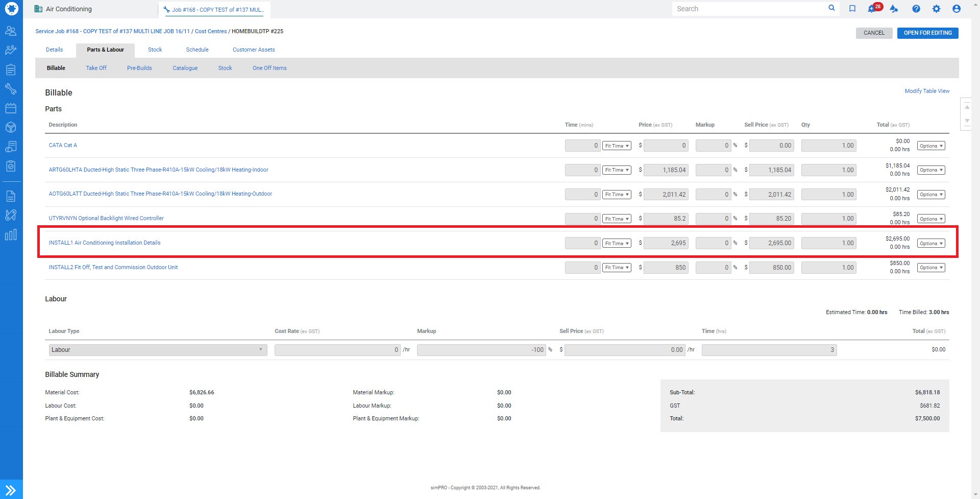Open the Take Off sub-tab

[96, 68]
